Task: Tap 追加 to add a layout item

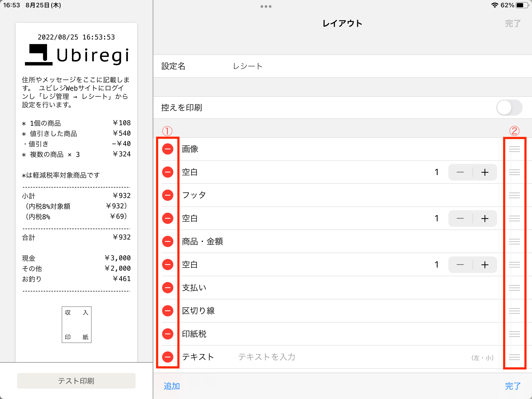Action: pos(172,386)
